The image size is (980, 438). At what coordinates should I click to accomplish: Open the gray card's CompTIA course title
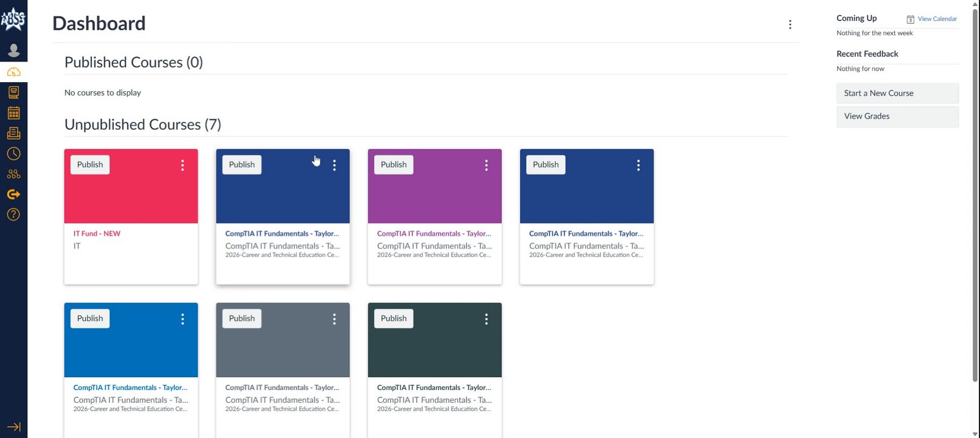click(x=282, y=388)
